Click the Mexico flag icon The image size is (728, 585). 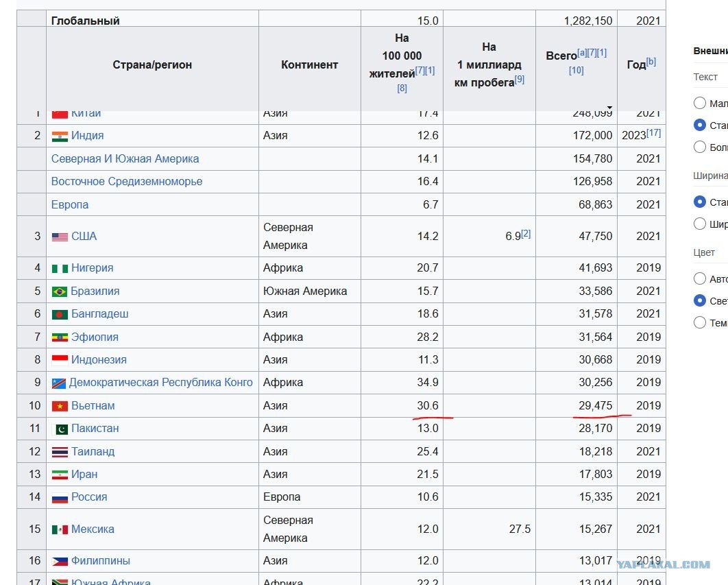coord(60,529)
